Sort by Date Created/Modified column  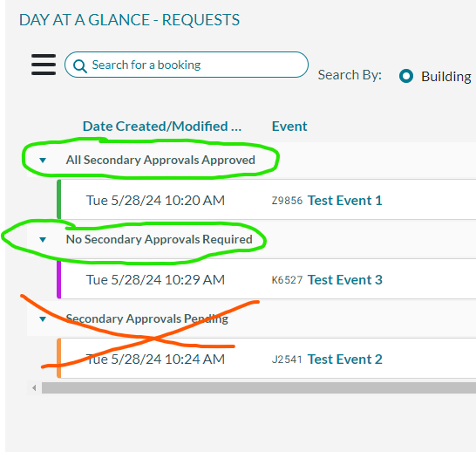point(162,126)
